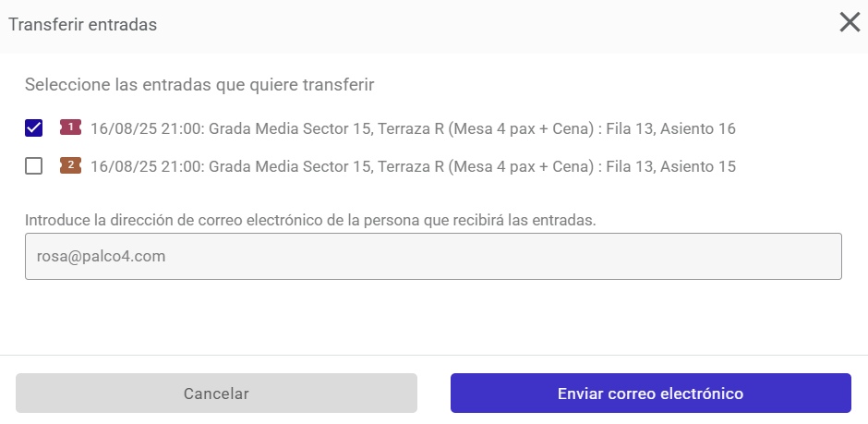The image size is (868, 424).
Task: Select the Fila 13, Asiento 16 ticket label
Action: click(413, 128)
